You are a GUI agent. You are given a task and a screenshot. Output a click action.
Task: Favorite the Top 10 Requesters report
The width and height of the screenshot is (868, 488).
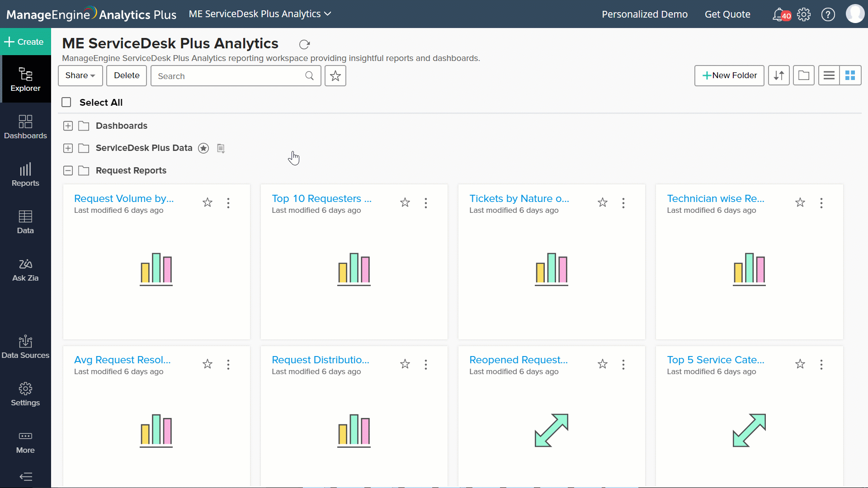click(405, 202)
